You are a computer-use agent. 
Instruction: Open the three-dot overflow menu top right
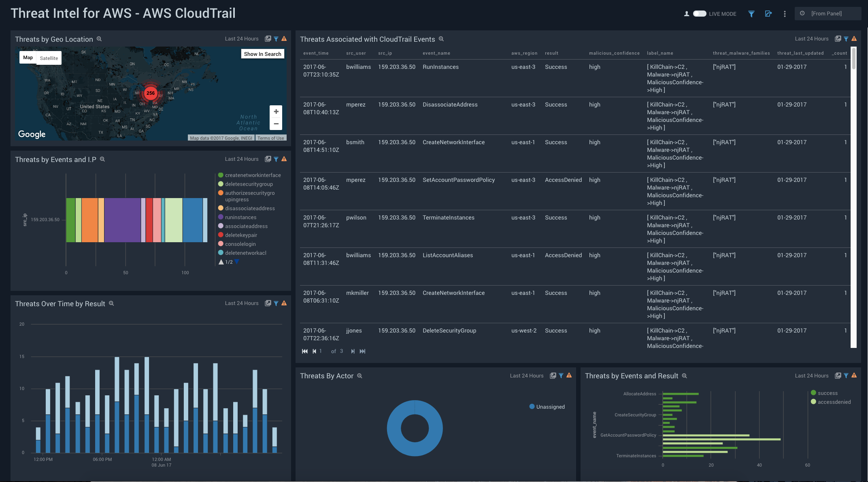tap(785, 13)
